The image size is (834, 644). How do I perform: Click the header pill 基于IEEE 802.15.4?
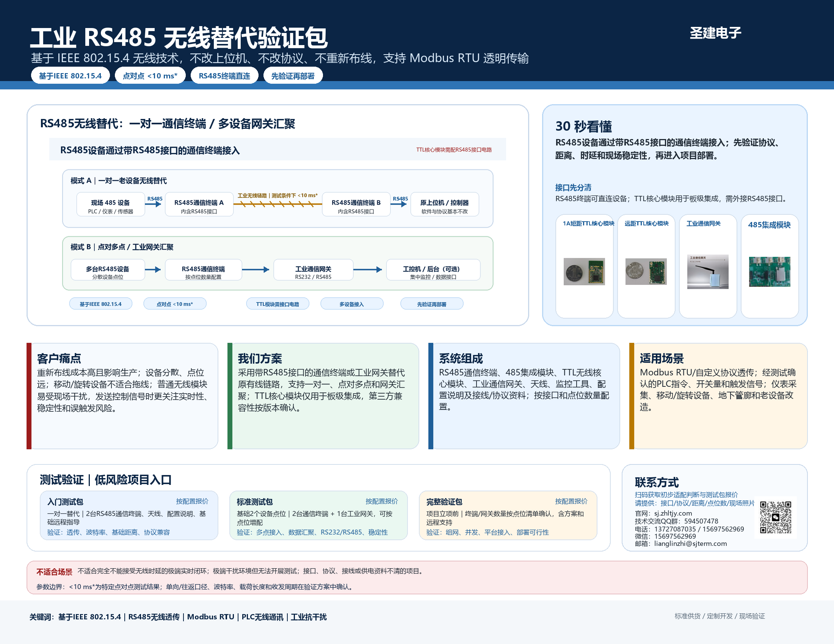pyautogui.click(x=70, y=75)
